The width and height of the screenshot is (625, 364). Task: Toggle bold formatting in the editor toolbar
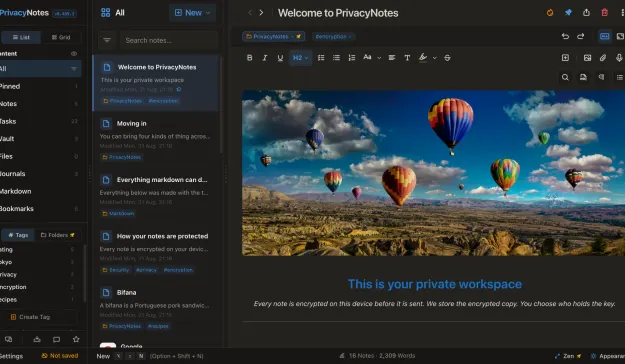point(250,58)
